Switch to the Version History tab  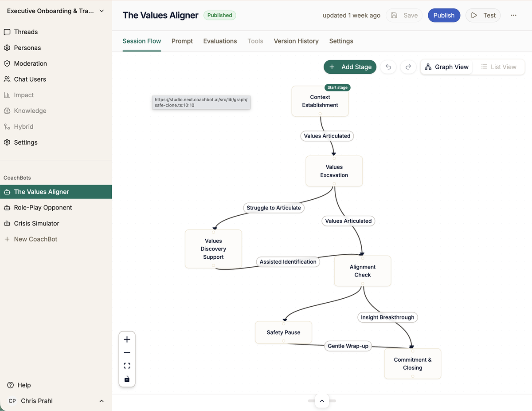pyautogui.click(x=296, y=41)
